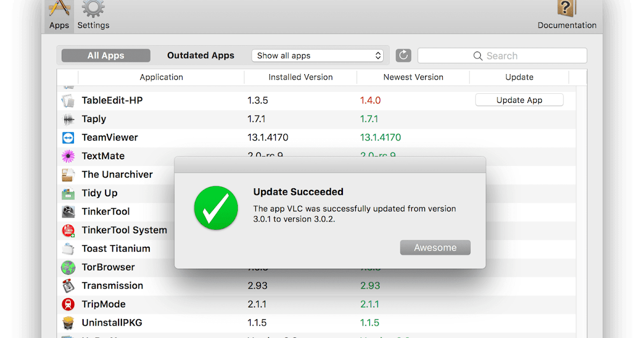The height and width of the screenshot is (338, 644).
Task: Select the TextMate row name
Action: coord(103,156)
